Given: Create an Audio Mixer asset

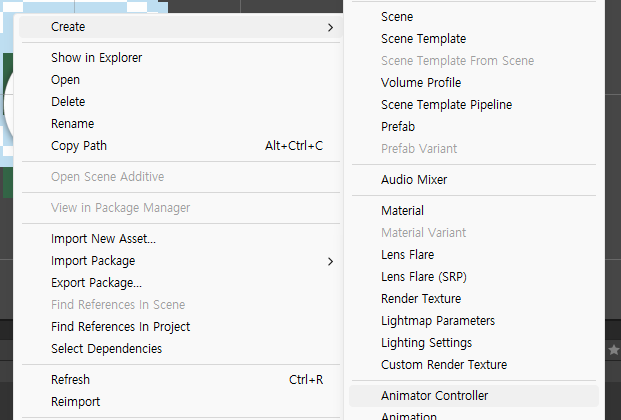Looking at the screenshot, I should pos(414,180).
